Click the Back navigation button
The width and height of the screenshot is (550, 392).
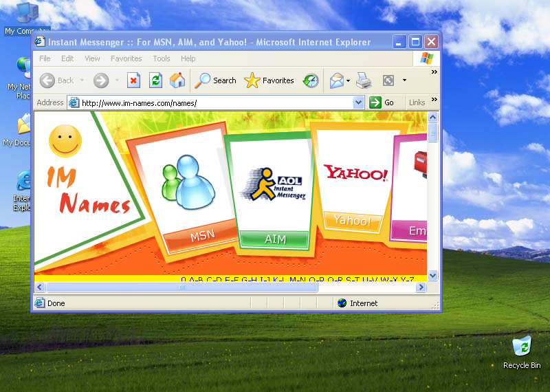pos(56,80)
